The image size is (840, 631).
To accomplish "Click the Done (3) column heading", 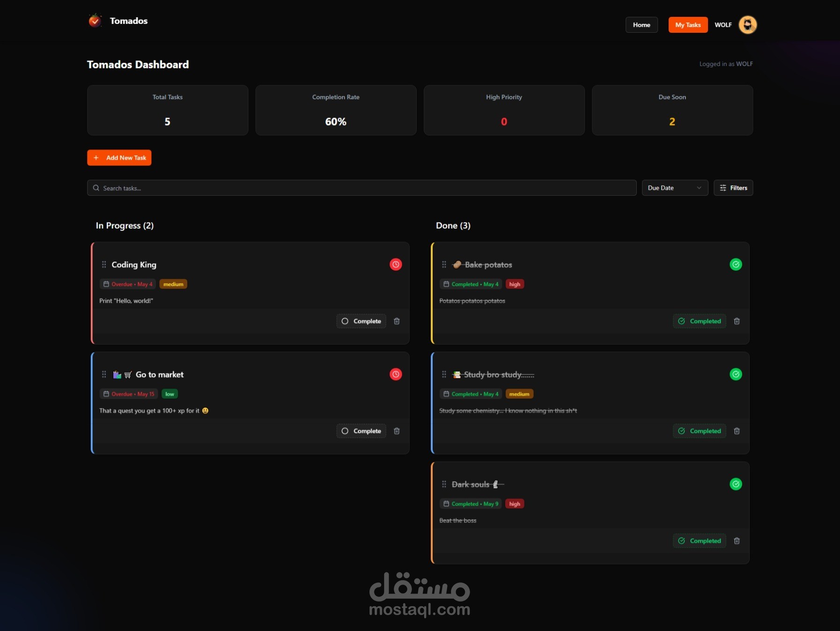I will (x=453, y=226).
